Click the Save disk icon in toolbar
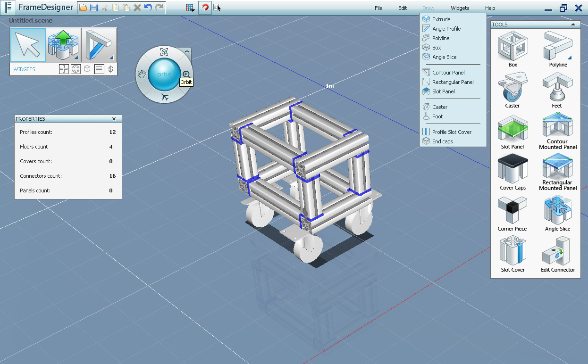Image resolution: width=588 pixels, height=364 pixels. [94, 8]
